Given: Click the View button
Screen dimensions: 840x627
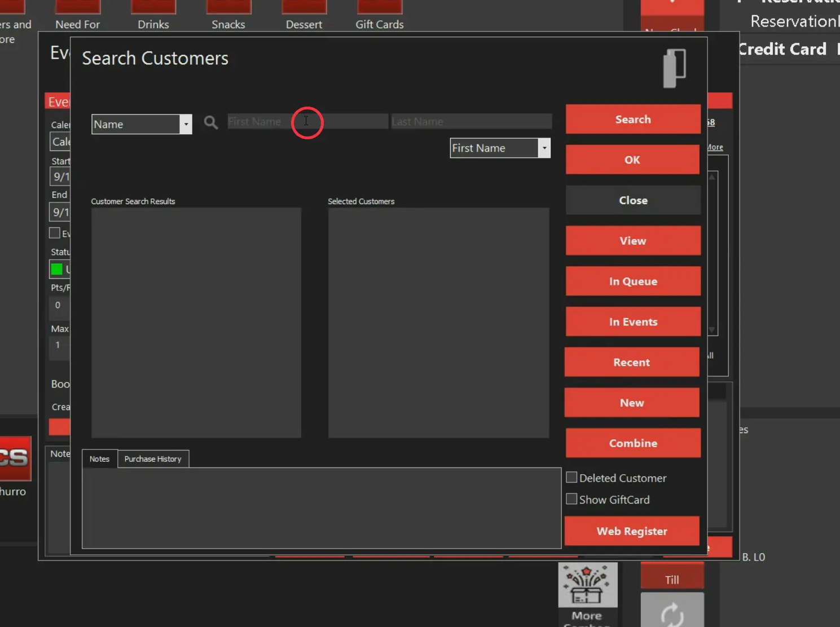Looking at the screenshot, I should 633,241.
